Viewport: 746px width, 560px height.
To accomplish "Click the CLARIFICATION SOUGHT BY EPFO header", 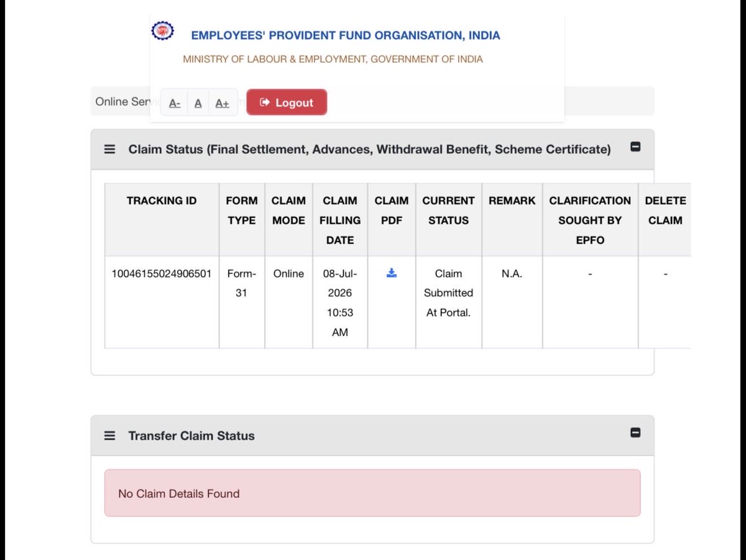I will (x=590, y=220).
